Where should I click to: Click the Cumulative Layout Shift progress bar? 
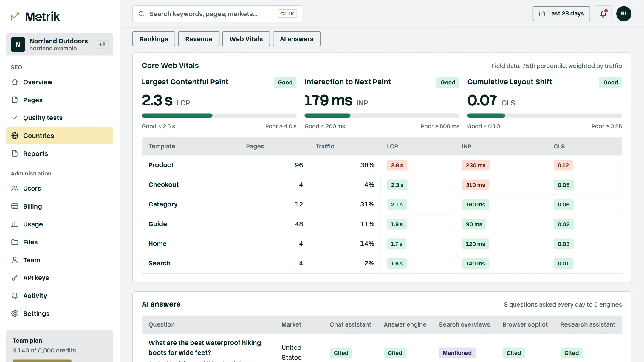[x=545, y=116]
